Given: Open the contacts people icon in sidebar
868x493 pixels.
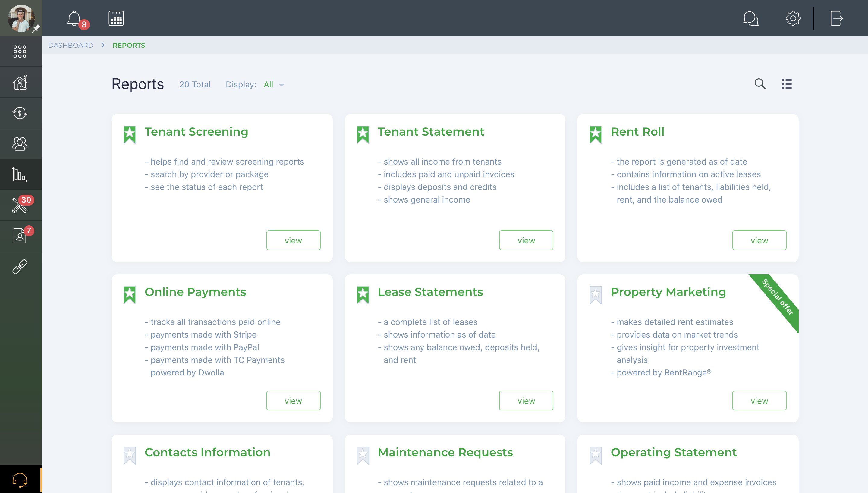Looking at the screenshot, I should click(x=20, y=143).
